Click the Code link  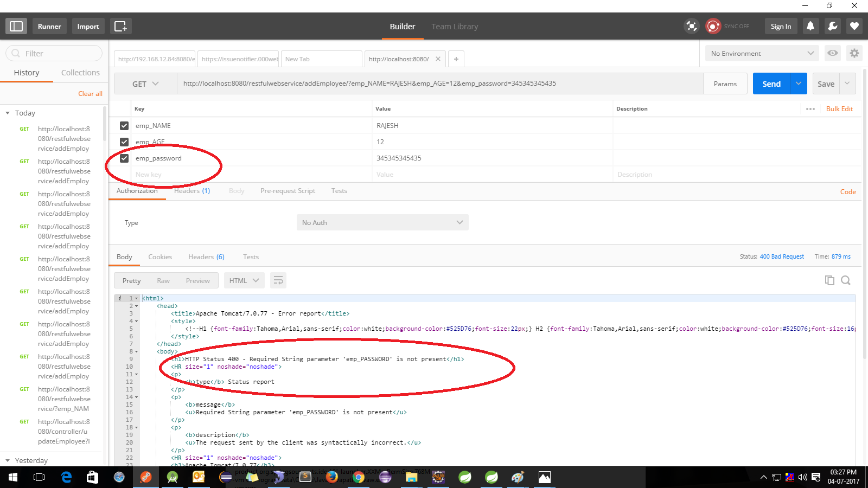pyautogui.click(x=847, y=191)
